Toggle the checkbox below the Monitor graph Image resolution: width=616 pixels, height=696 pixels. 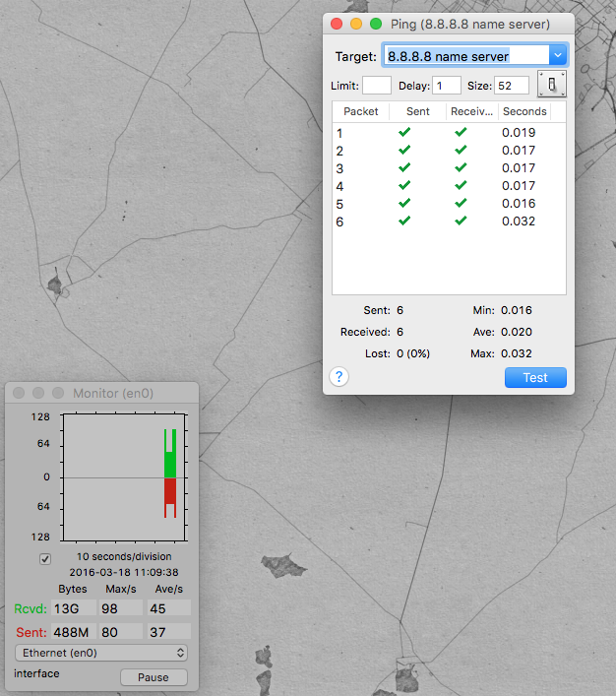[x=44, y=559]
